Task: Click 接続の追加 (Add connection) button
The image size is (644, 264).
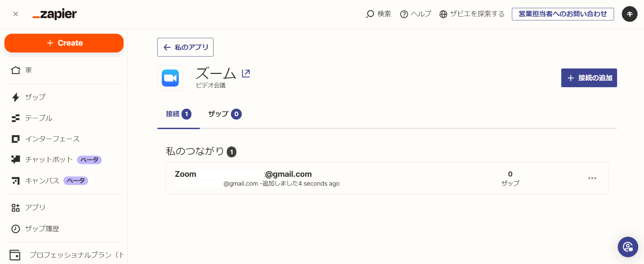Action: click(x=589, y=78)
